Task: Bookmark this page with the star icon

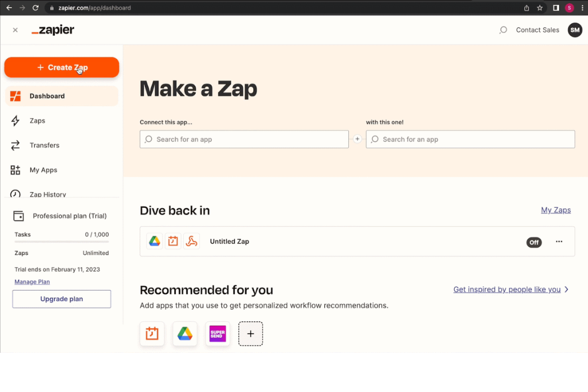Action: point(540,8)
